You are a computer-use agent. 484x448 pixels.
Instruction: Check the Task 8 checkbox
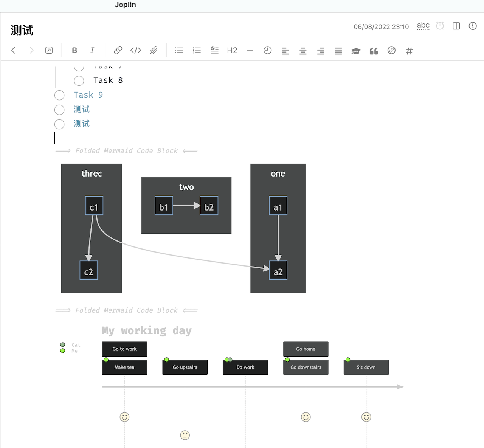(79, 81)
